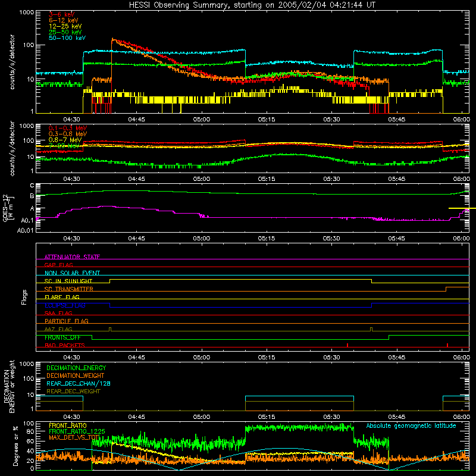
Task: Click the short yellow GOES segment at level A
Action: [x=462, y=208]
